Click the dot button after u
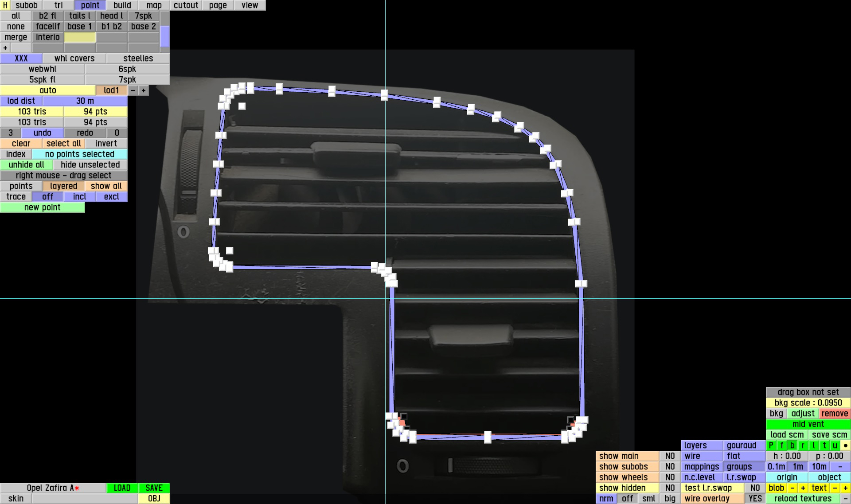The height and width of the screenshot is (504, 851). (x=846, y=445)
